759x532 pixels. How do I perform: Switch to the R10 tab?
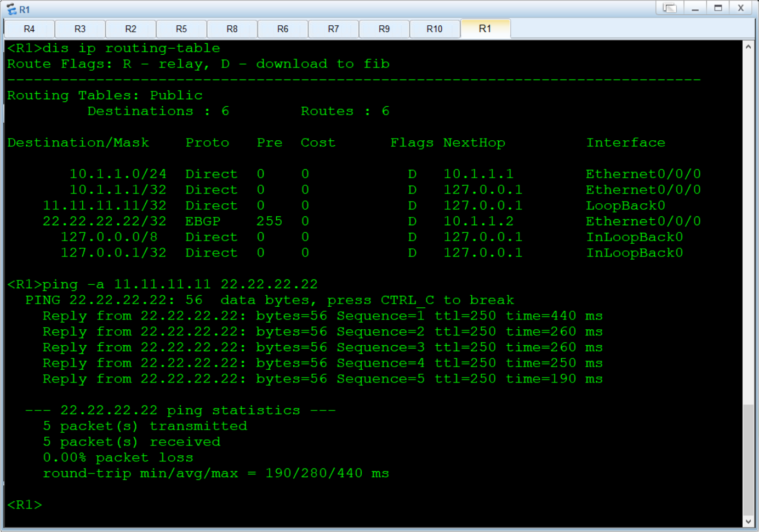(x=435, y=28)
